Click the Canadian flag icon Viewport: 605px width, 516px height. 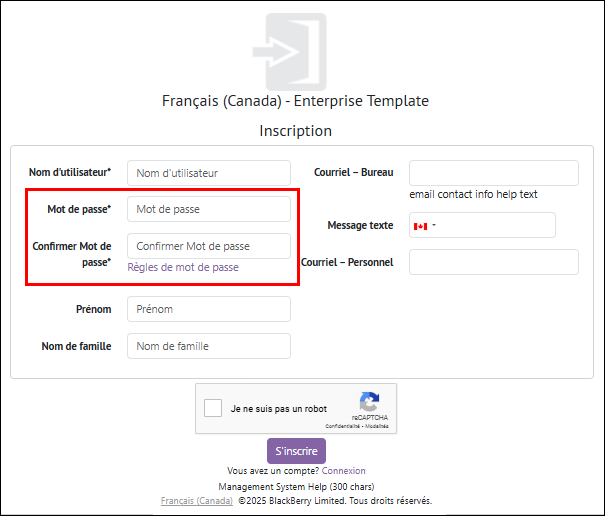(x=420, y=226)
